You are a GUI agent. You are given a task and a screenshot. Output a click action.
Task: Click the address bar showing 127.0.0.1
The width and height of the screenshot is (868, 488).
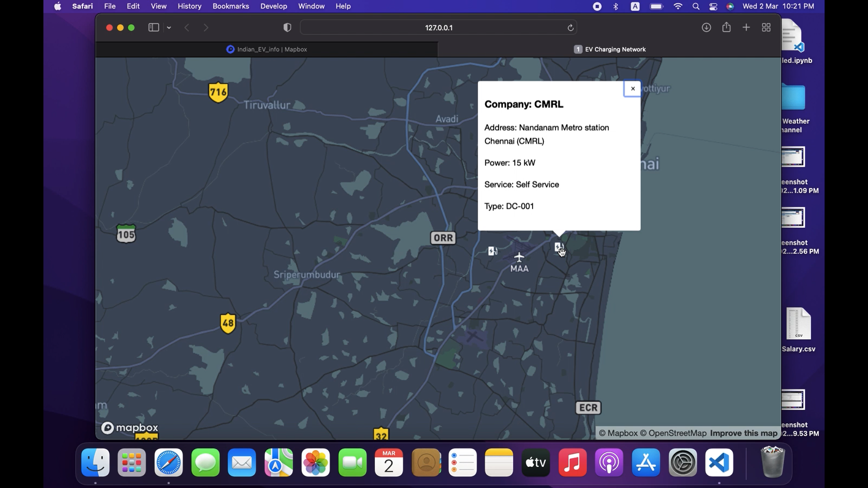coord(438,28)
